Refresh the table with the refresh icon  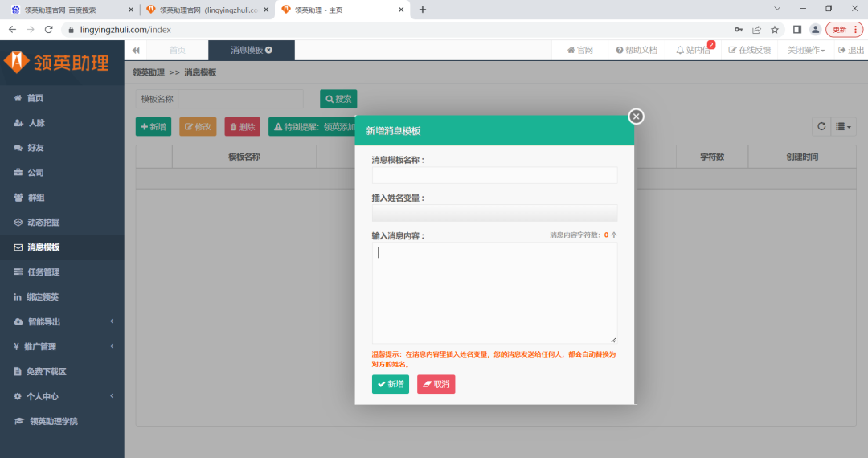821,127
